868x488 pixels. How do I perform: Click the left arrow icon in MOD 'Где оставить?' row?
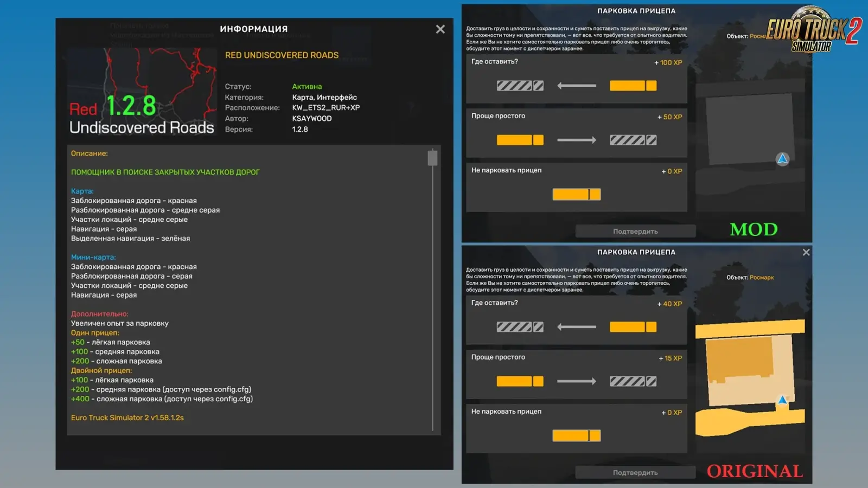tap(577, 86)
